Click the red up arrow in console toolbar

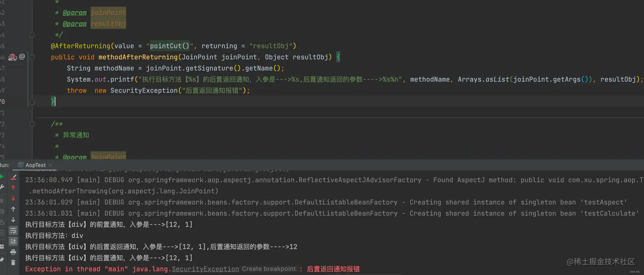coord(13,187)
